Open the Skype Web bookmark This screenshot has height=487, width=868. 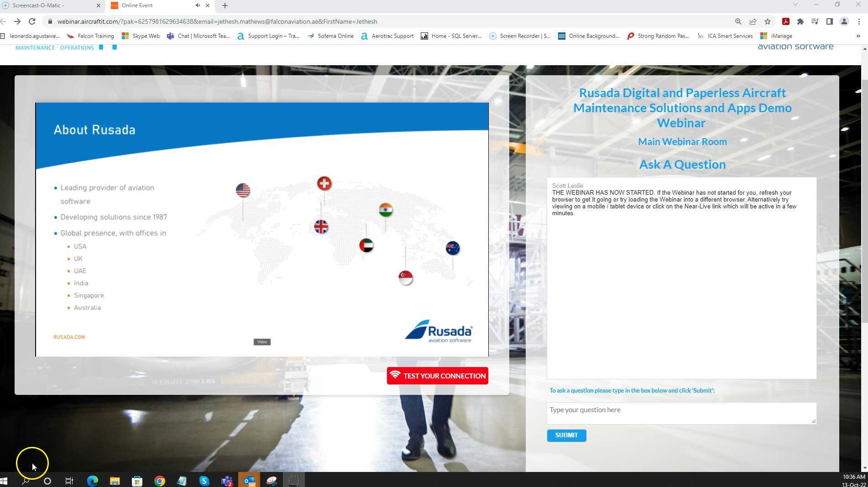[x=141, y=36]
